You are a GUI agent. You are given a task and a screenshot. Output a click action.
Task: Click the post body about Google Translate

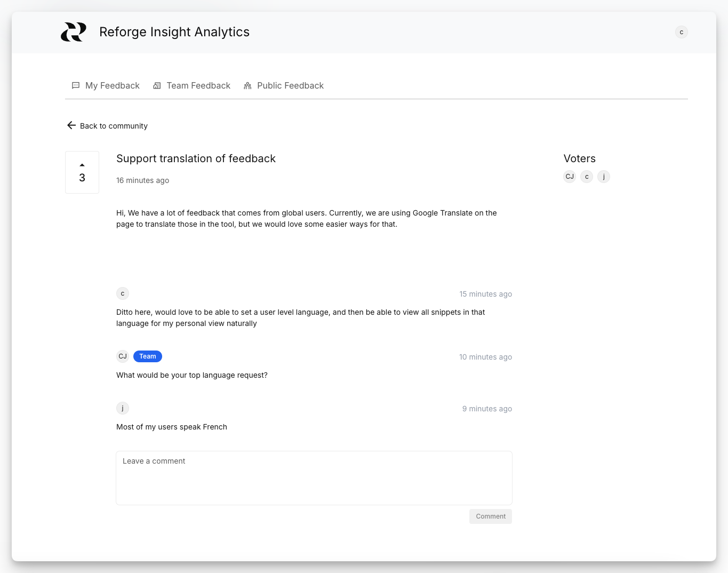[307, 218]
